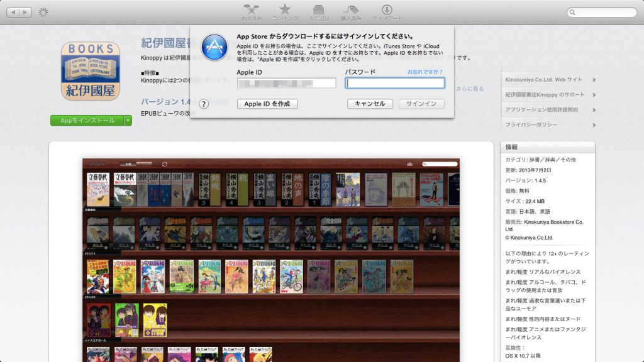Open the カテゴリ tab
The image size is (644, 362).
(319, 13)
